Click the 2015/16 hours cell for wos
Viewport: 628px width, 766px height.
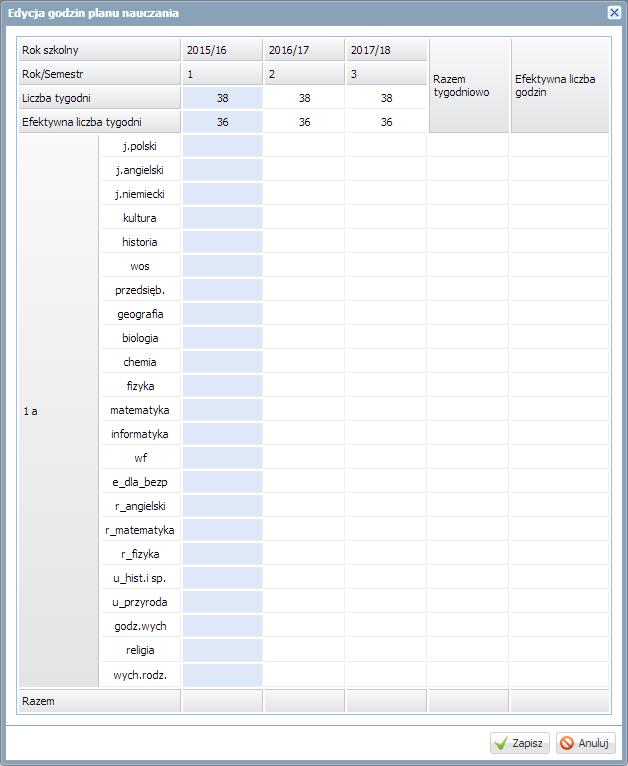click(222, 266)
